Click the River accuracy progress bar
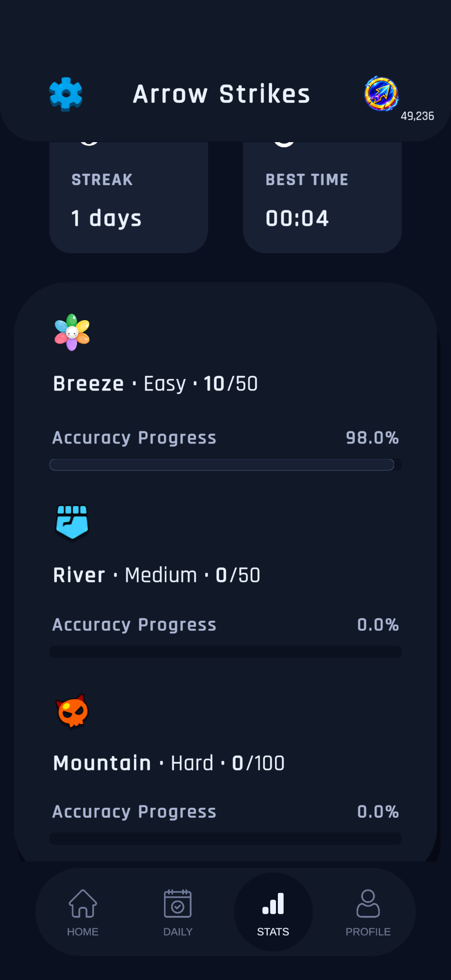451x980 pixels. tap(225, 652)
